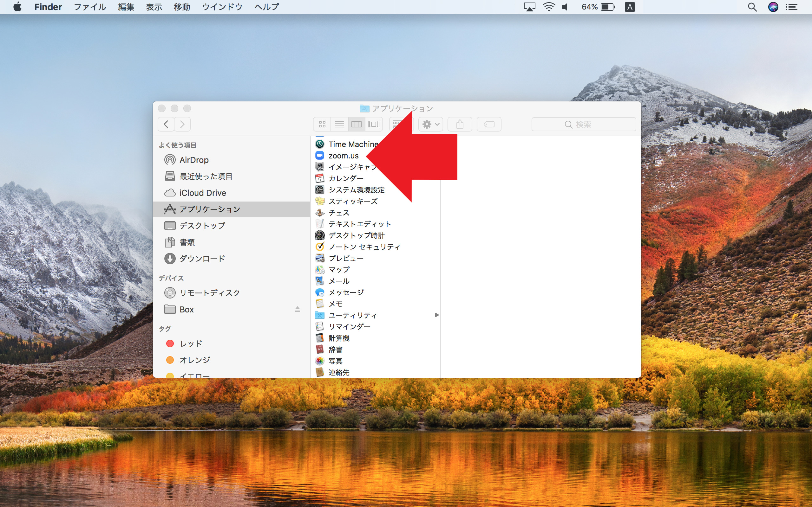The image size is (812, 507).
Task: Open the 移動 menu in the menu bar
Action: tap(181, 7)
